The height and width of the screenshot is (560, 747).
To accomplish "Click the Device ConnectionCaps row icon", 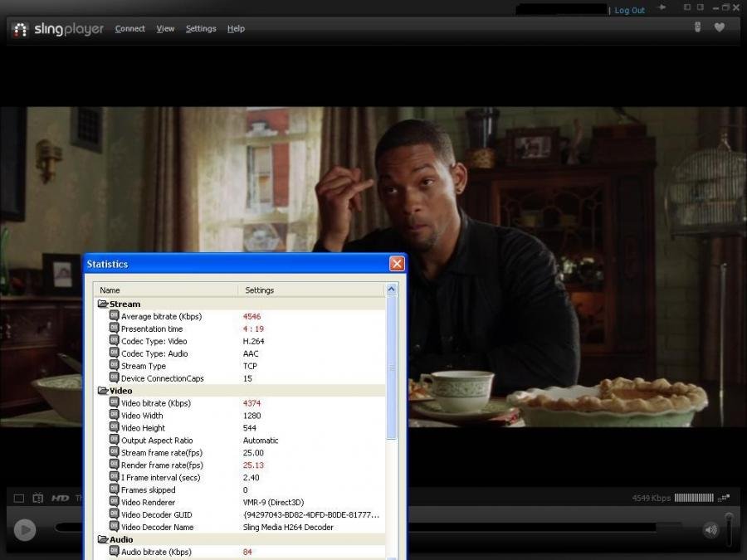I will 115,377.
